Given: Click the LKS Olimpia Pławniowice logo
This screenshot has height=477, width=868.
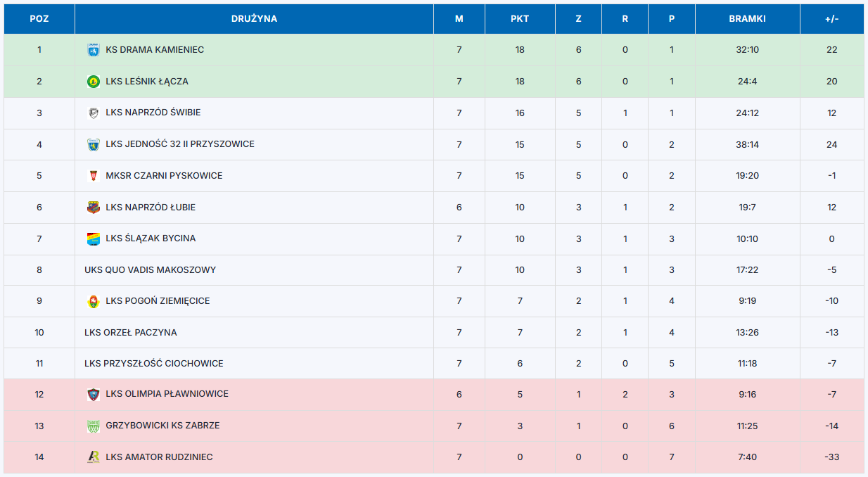Looking at the screenshot, I should point(93,394).
